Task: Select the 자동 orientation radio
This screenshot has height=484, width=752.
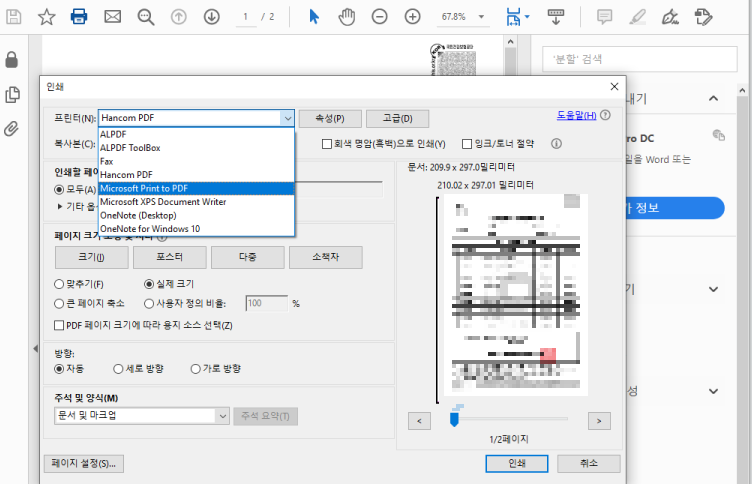Action: tap(59, 369)
